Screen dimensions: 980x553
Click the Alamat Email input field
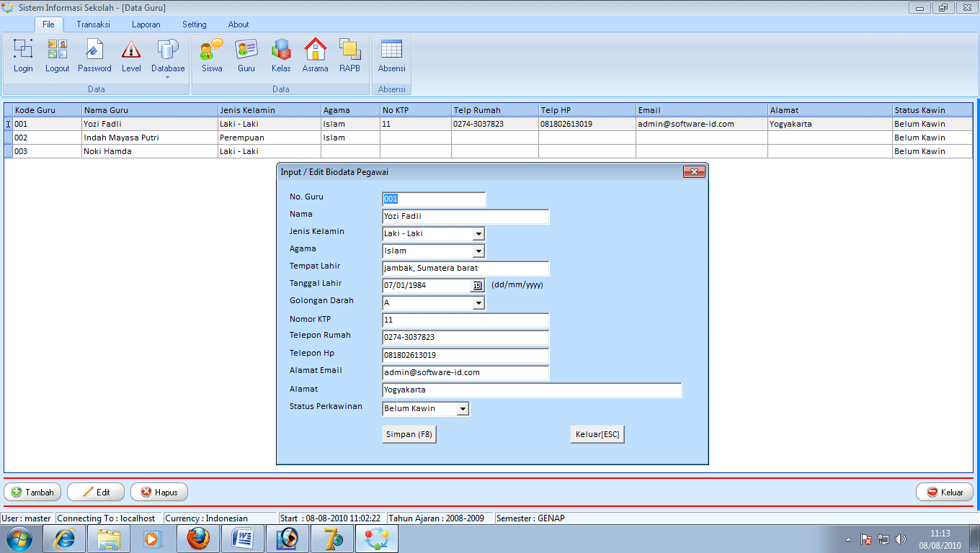pos(465,373)
